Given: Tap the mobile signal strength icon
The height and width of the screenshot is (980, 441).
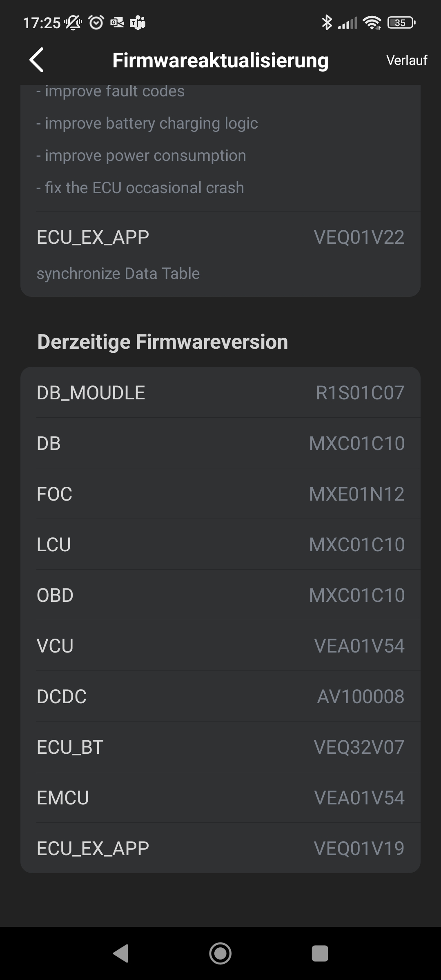Looking at the screenshot, I should pyautogui.click(x=347, y=23).
